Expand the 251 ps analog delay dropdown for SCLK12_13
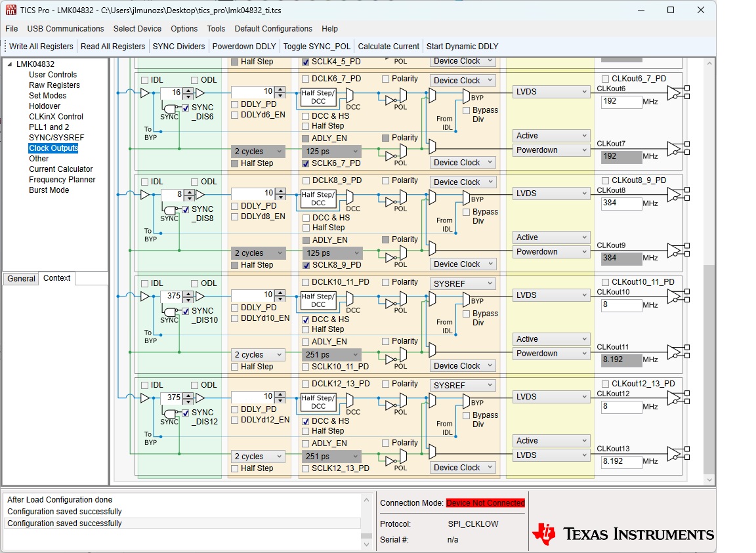 [x=331, y=456]
